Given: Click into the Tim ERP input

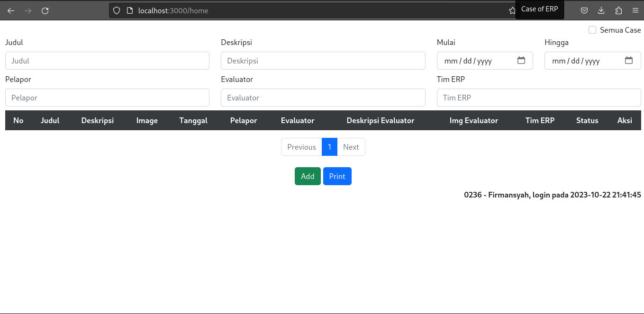Looking at the screenshot, I should [x=538, y=98].
